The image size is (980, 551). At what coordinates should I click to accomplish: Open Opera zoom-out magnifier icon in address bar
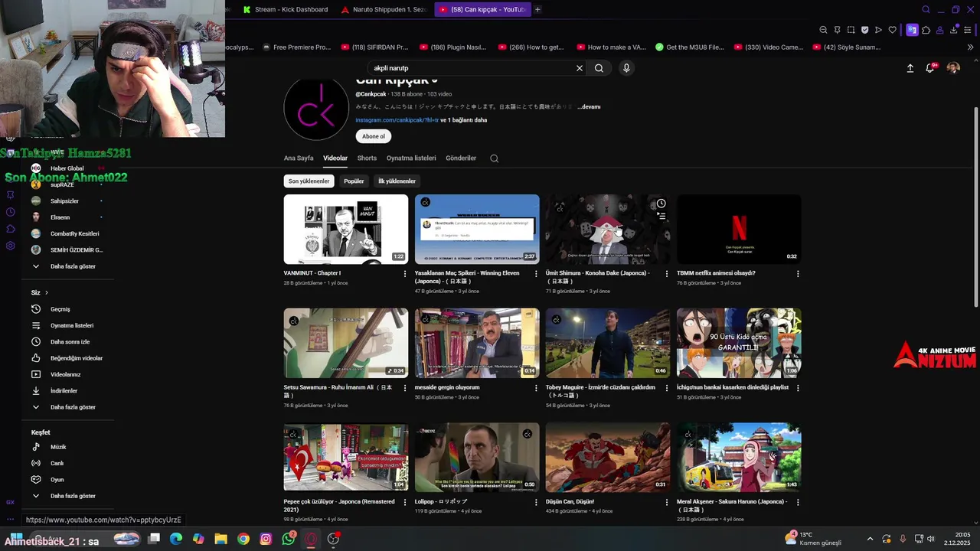click(823, 30)
